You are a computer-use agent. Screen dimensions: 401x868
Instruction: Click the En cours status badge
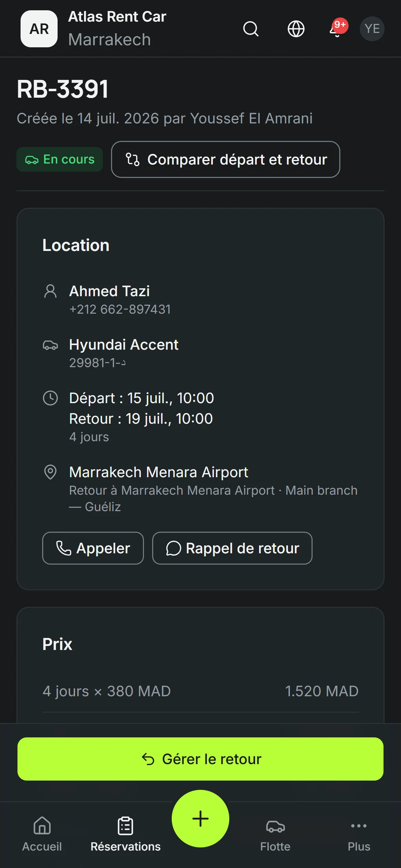[x=60, y=159]
